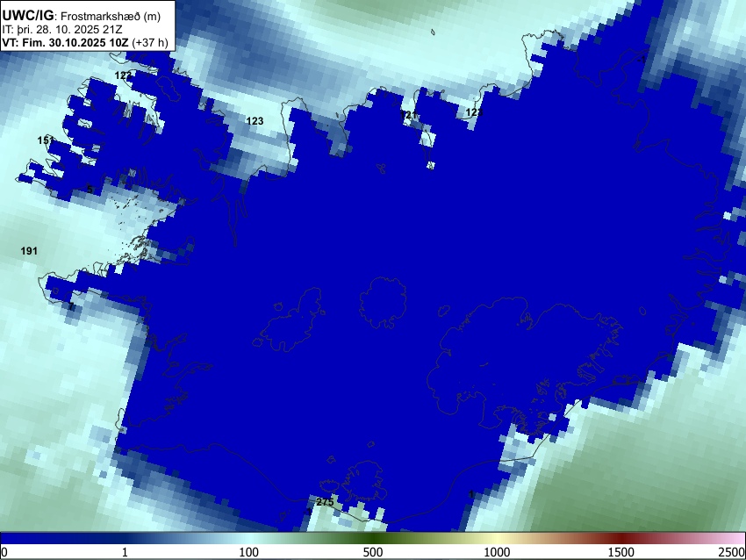
Task: Click the legend tick label '0'
Action: pyautogui.click(x=4, y=552)
